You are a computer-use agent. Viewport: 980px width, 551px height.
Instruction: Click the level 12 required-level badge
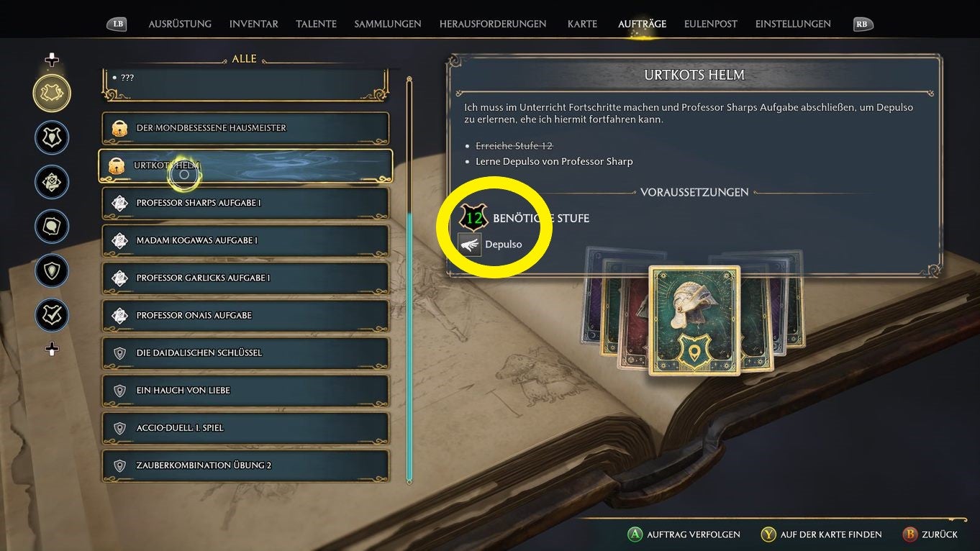coord(473,217)
